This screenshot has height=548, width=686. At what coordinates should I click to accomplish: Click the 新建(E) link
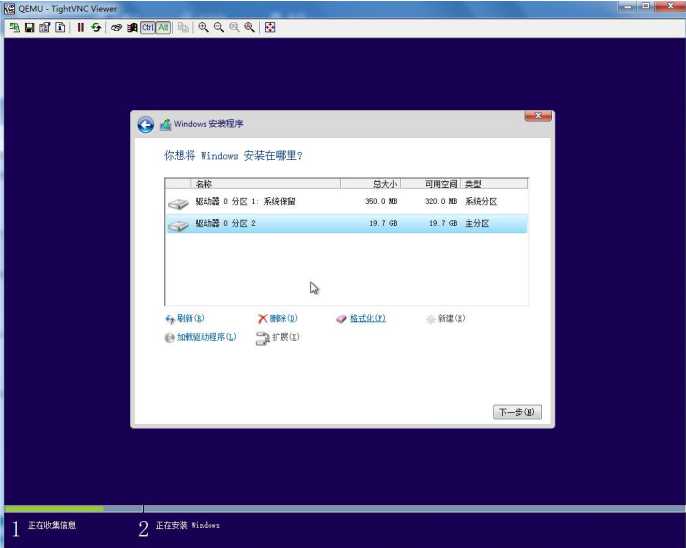click(451, 318)
